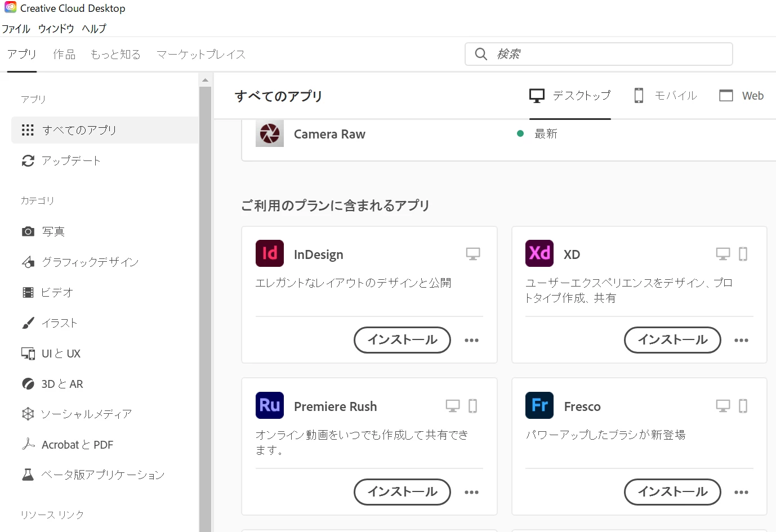Click the desktop monitor icon on InDesign card

[x=473, y=254]
